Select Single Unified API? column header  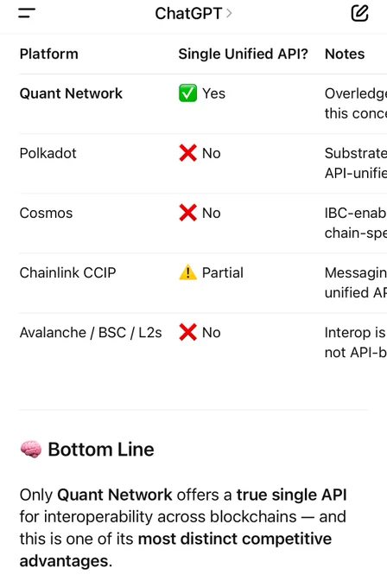click(x=243, y=54)
